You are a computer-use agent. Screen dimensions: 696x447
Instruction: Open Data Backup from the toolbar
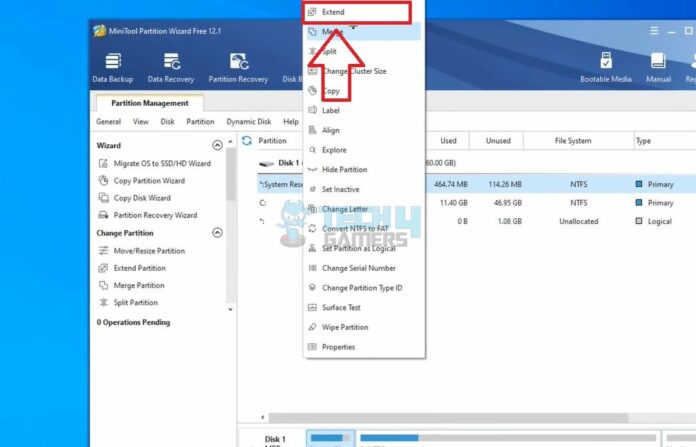tap(113, 68)
